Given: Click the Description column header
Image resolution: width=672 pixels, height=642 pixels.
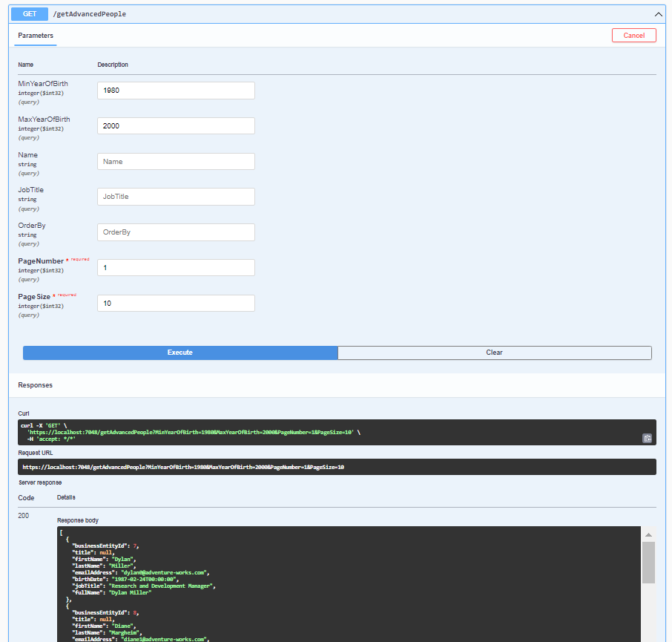Looking at the screenshot, I should [113, 65].
